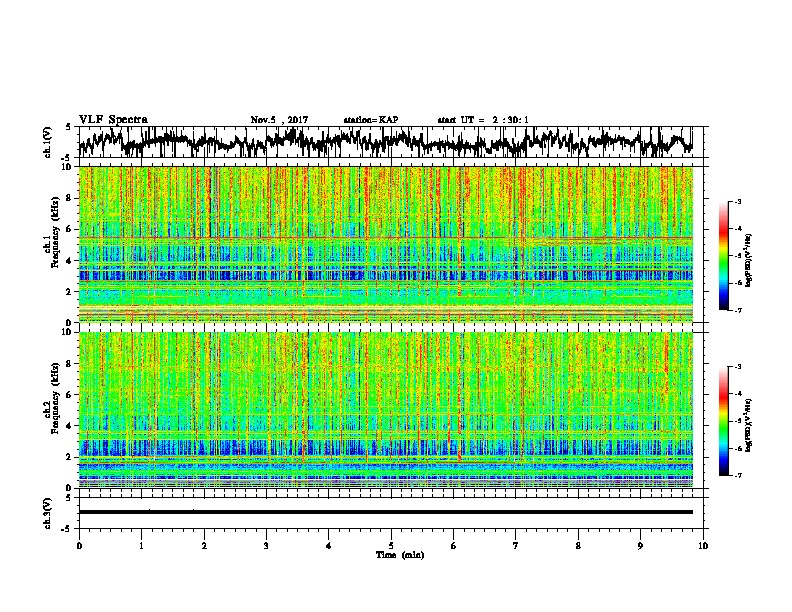Click the ch.3 flat voltage trace
The image size is (792, 612).
[x=386, y=512]
